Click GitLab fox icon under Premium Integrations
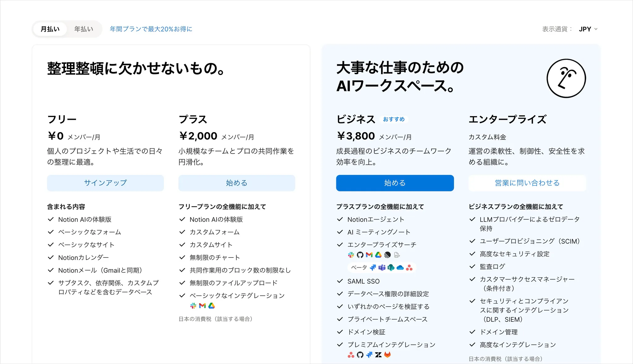633x364 pixels. [387, 355]
